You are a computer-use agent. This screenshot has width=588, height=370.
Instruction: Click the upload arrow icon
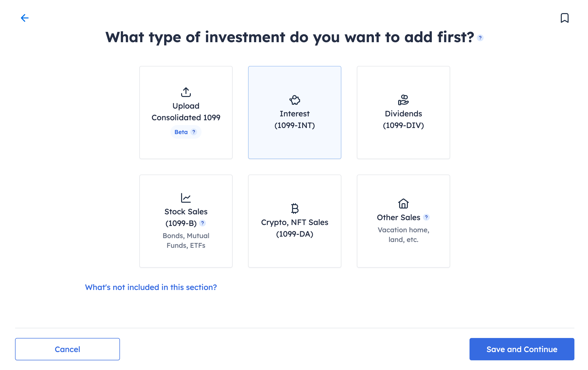pyautogui.click(x=186, y=92)
